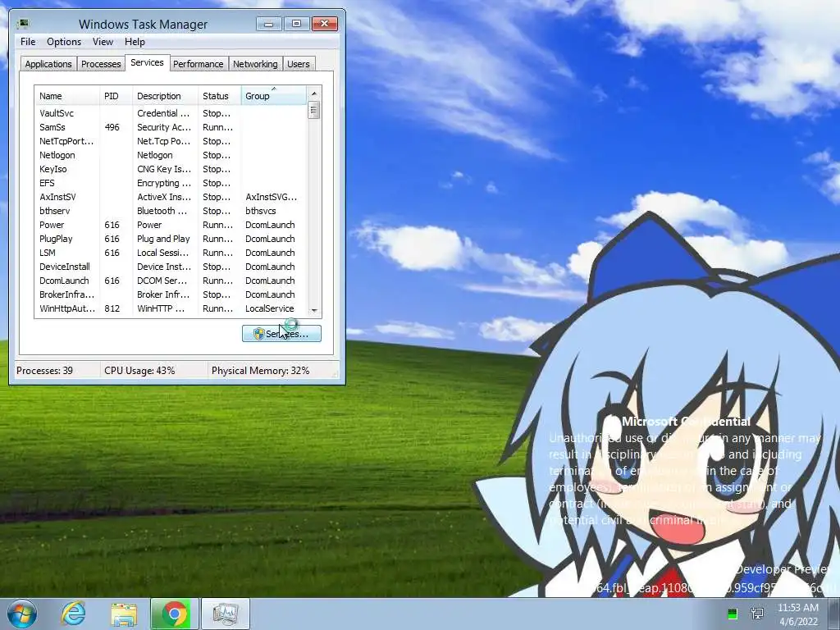Launch Internet Explorer from the taskbar

[x=73, y=614]
